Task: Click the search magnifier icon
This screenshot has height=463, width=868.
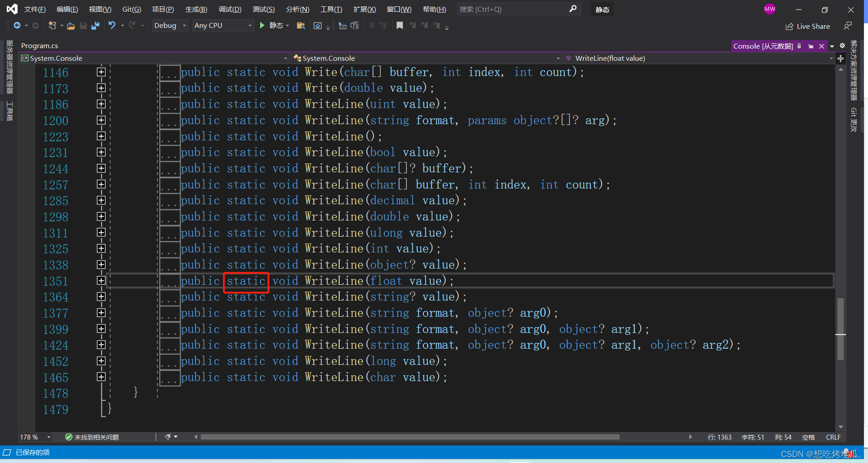Action: tap(573, 9)
